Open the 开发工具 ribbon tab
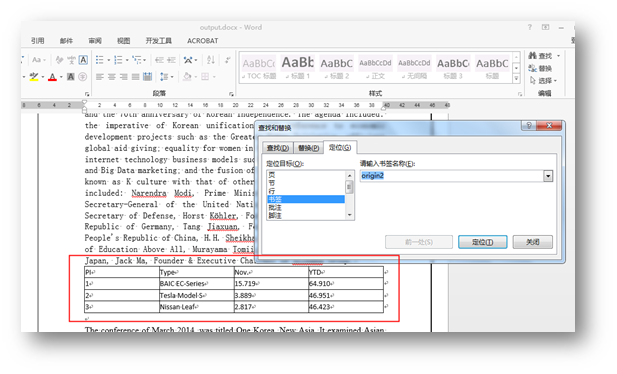Image resolution: width=617 pixels, height=374 pixels. 159,41
